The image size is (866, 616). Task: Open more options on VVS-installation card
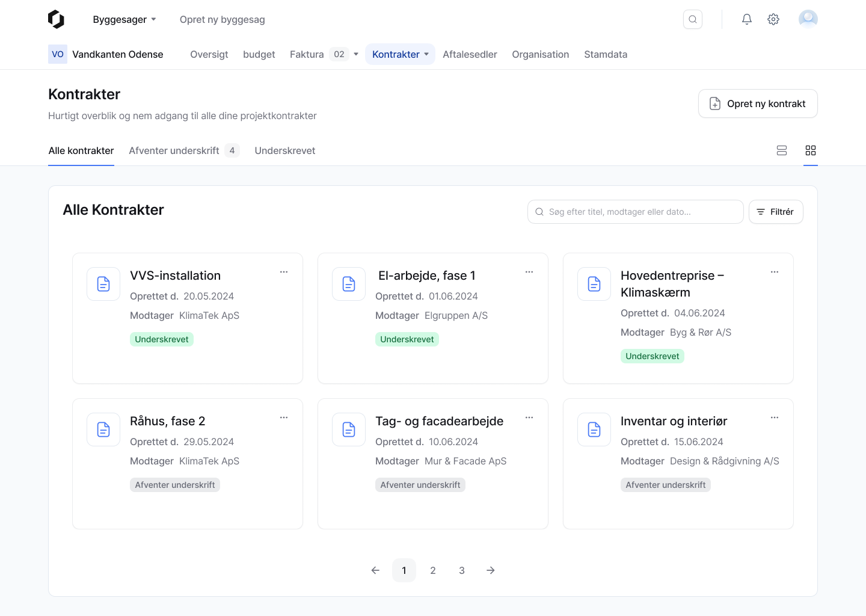tap(284, 272)
